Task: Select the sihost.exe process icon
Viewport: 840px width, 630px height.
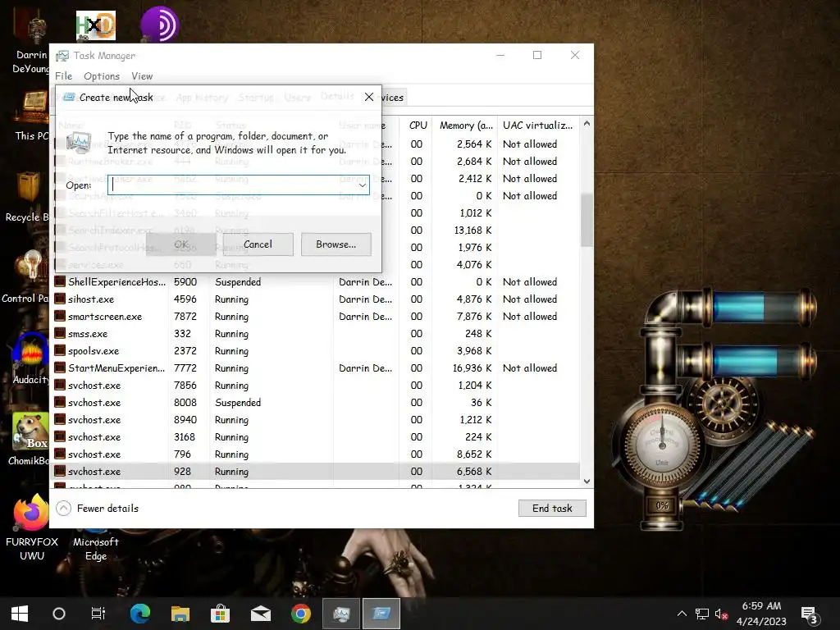Action: pos(60,299)
